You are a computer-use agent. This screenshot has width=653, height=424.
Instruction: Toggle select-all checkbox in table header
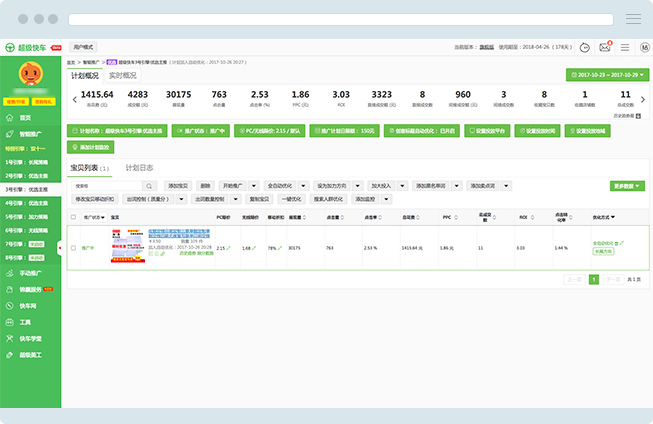73,216
